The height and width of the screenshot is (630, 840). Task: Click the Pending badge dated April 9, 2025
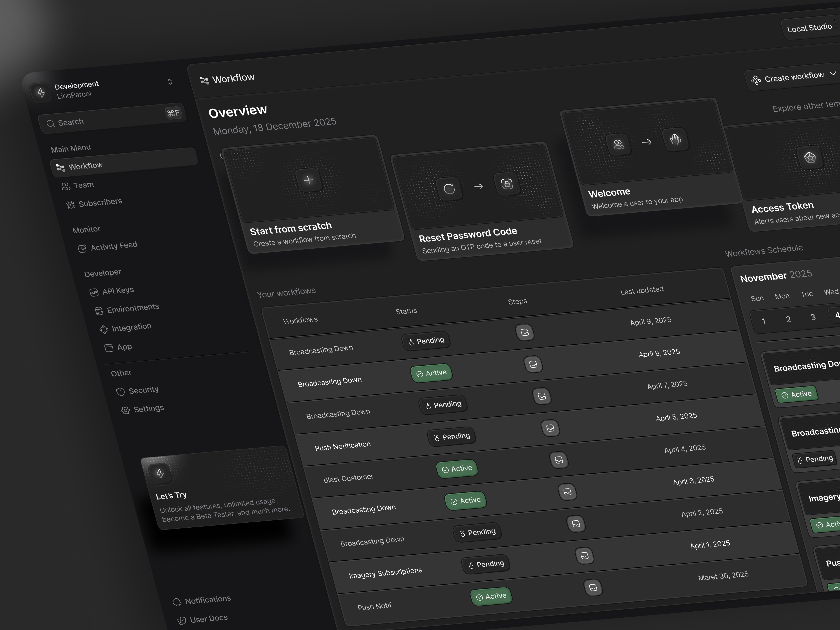426,341
